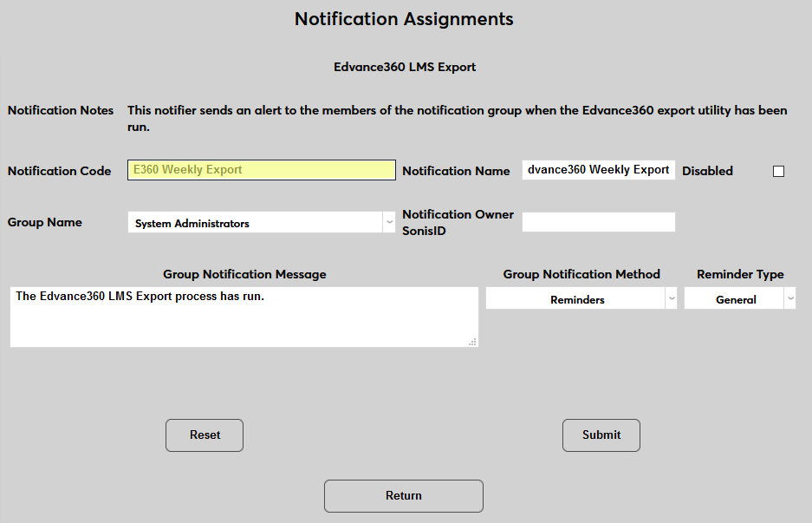Viewport: 812px width, 523px height.
Task: Click the Edvance360 LMS Export subtitle
Action: pos(405,67)
